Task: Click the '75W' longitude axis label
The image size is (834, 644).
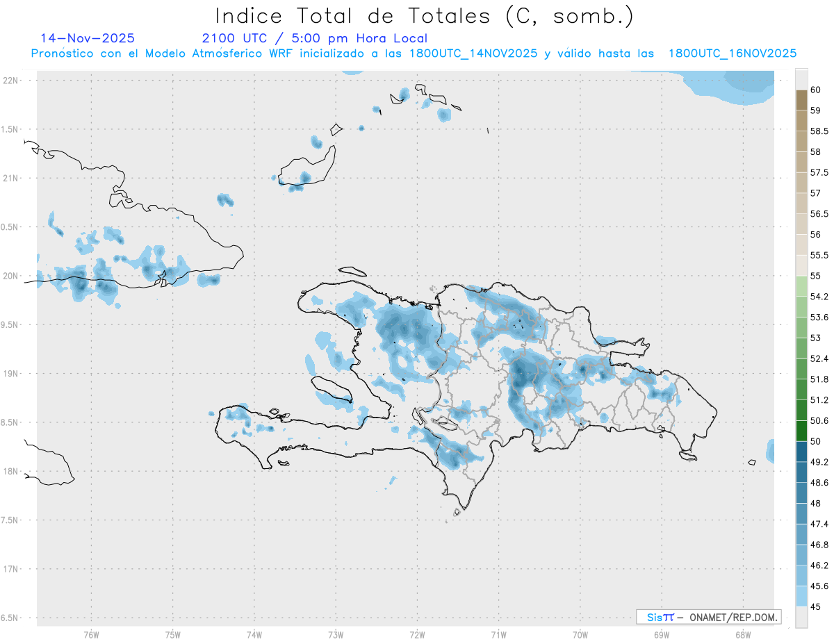Action: (x=173, y=635)
